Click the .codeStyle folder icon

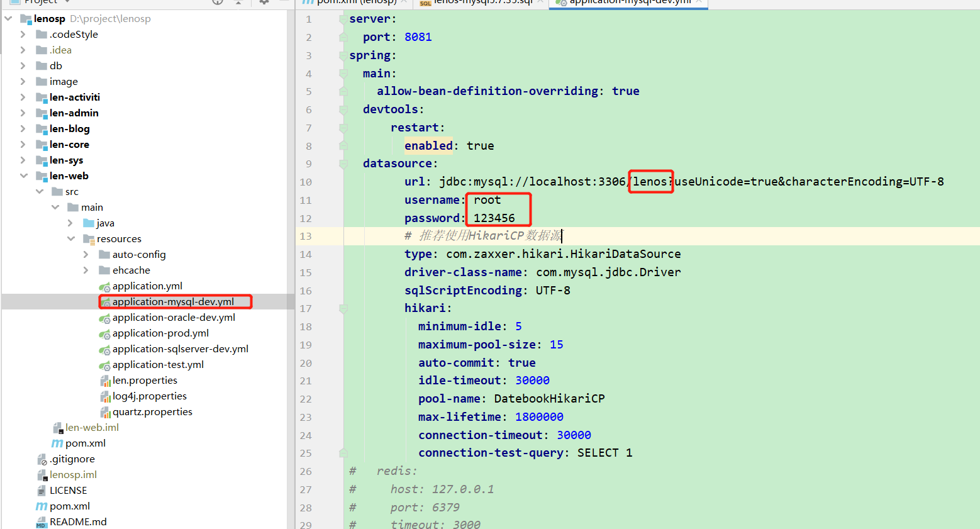[42, 35]
